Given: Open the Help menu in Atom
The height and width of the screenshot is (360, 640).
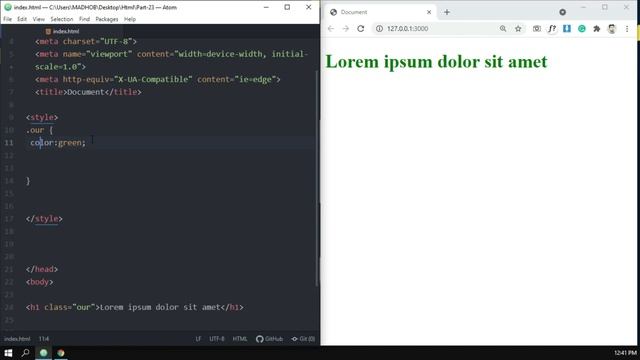Looking at the screenshot, I should click(130, 19).
